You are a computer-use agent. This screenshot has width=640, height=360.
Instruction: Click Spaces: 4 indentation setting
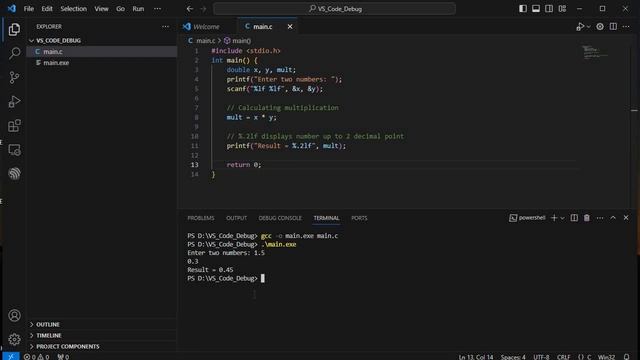[x=513, y=357]
